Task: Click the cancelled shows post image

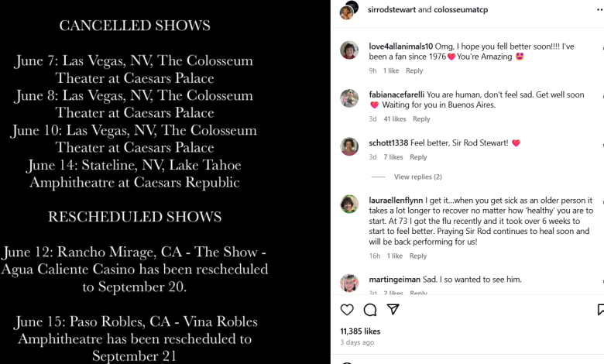Action: [x=165, y=182]
